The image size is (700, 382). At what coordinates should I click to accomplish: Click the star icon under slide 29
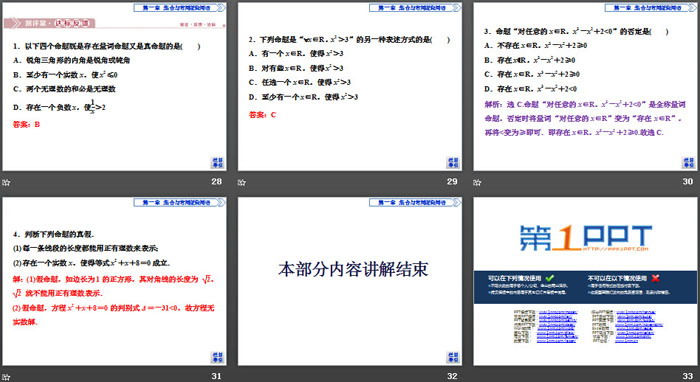pos(242,182)
